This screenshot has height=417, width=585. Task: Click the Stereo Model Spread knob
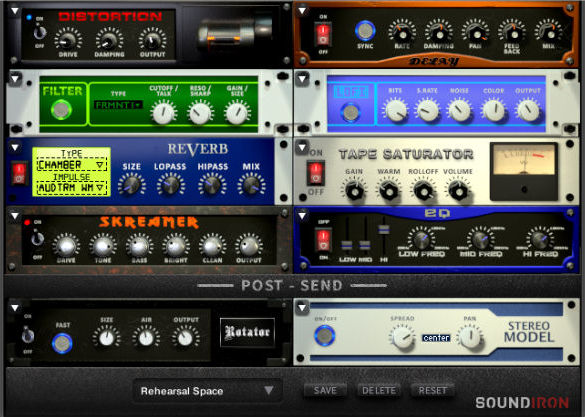point(402,336)
